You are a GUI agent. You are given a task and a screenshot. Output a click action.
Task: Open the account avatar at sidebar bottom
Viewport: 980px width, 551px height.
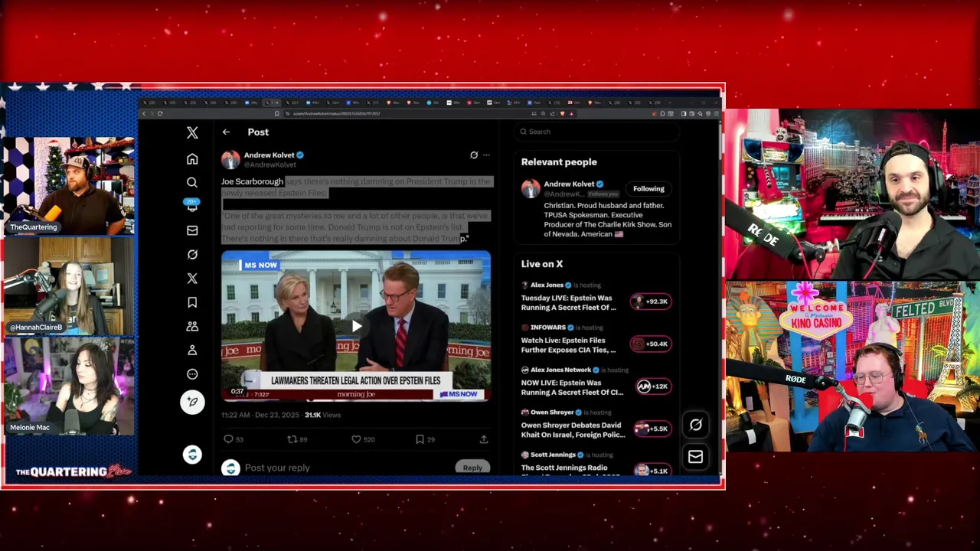point(192,455)
